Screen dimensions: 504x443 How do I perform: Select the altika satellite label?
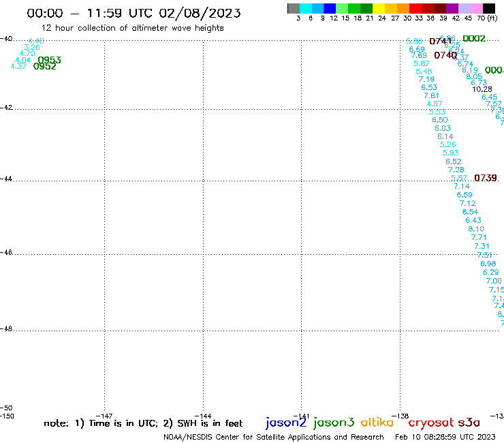pyautogui.click(x=377, y=423)
